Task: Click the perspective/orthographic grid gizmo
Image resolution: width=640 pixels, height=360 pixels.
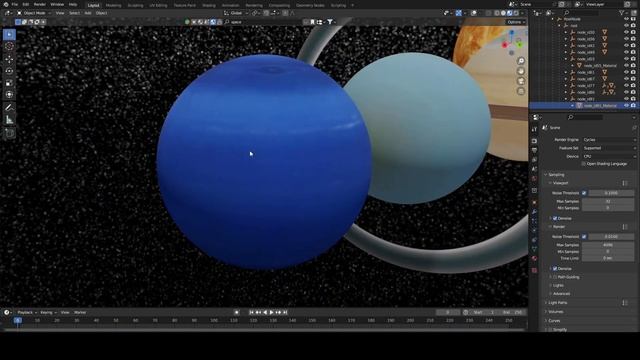Action: [521, 91]
